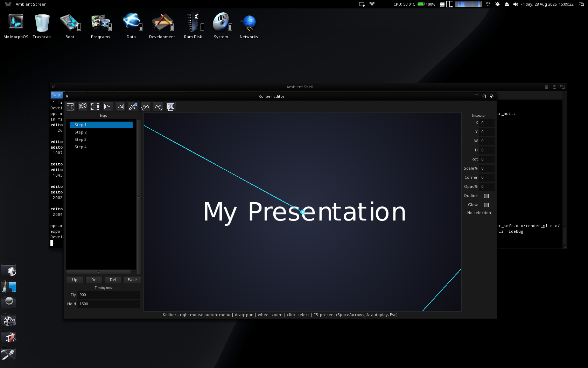The width and height of the screenshot is (588, 368).
Task: Open Koliber Editor title bar menu icon
Action: (x=476, y=96)
